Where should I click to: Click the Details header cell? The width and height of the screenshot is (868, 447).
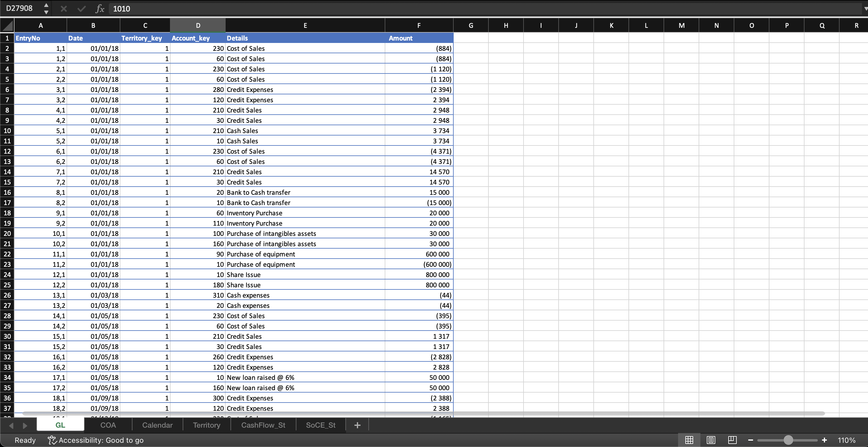pos(305,38)
